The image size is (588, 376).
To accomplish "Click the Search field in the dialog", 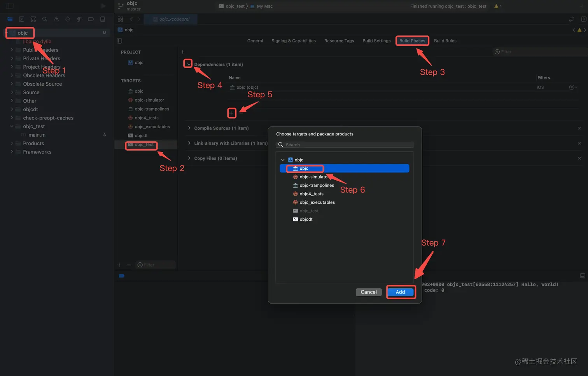I will point(345,145).
